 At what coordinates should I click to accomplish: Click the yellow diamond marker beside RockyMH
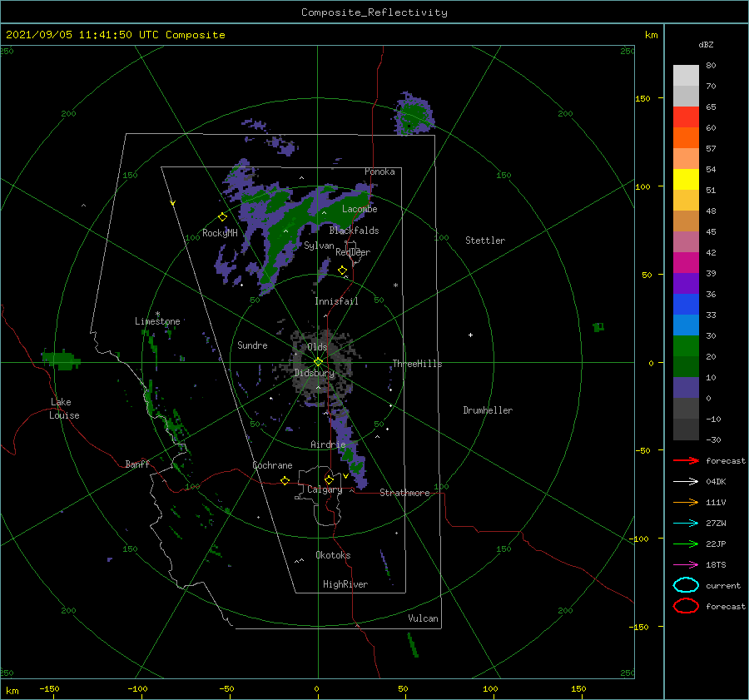222,217
